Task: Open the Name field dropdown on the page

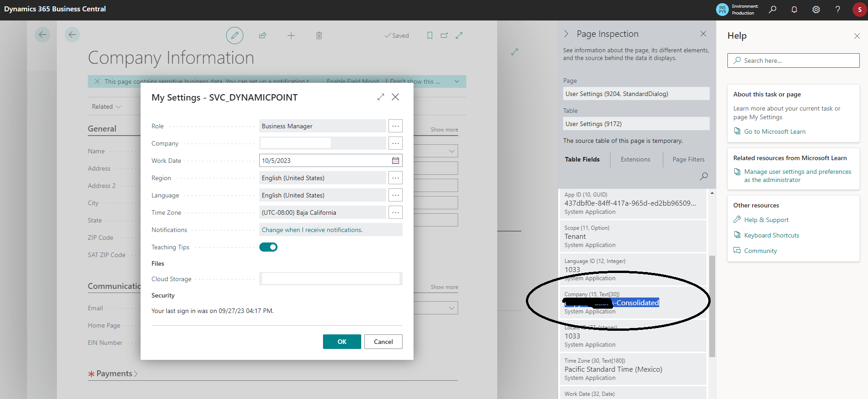Action: (452, 151)
